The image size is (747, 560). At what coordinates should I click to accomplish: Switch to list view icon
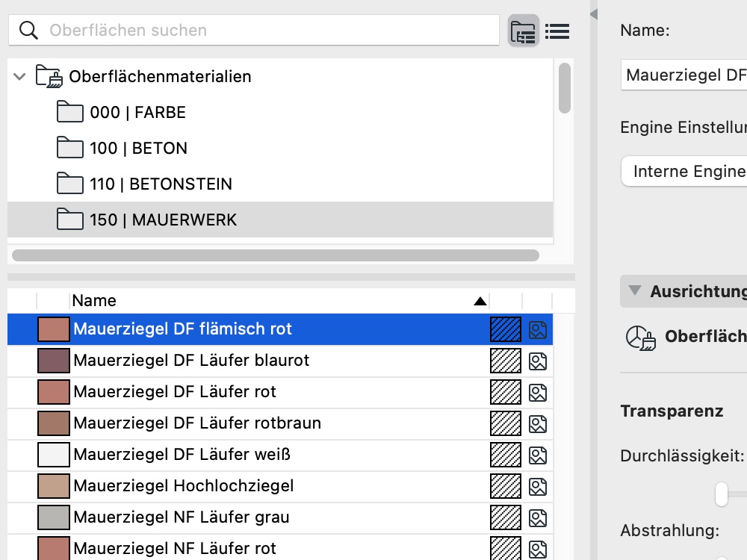click(557, 31)
